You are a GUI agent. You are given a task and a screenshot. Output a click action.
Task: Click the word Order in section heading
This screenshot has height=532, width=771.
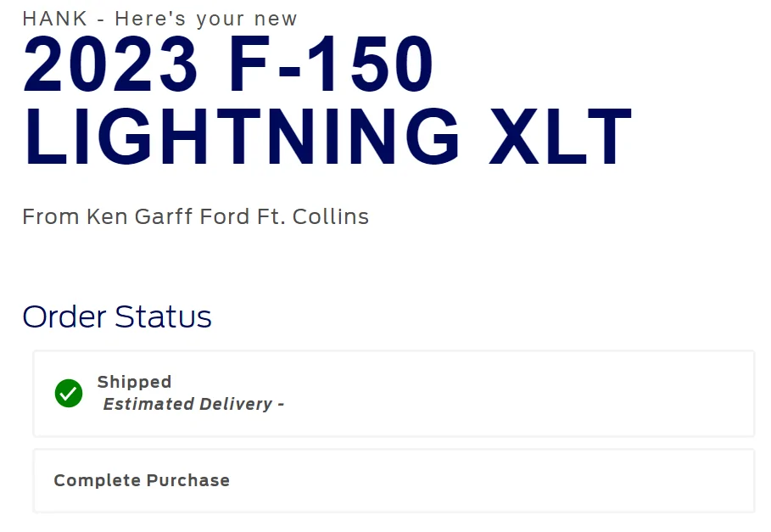pos(64,316)
